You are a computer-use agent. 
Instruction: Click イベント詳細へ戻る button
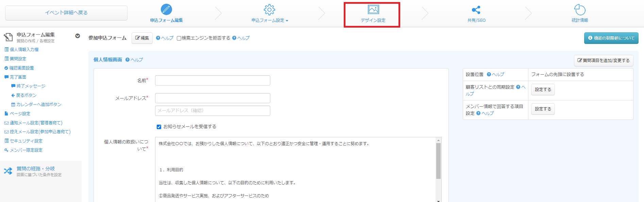[x=66, y=13]
